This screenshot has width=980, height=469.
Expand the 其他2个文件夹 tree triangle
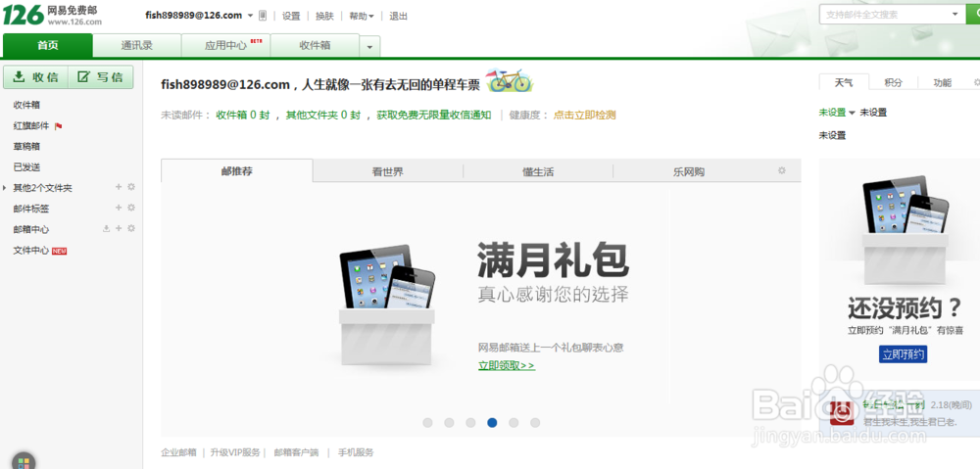5,187
